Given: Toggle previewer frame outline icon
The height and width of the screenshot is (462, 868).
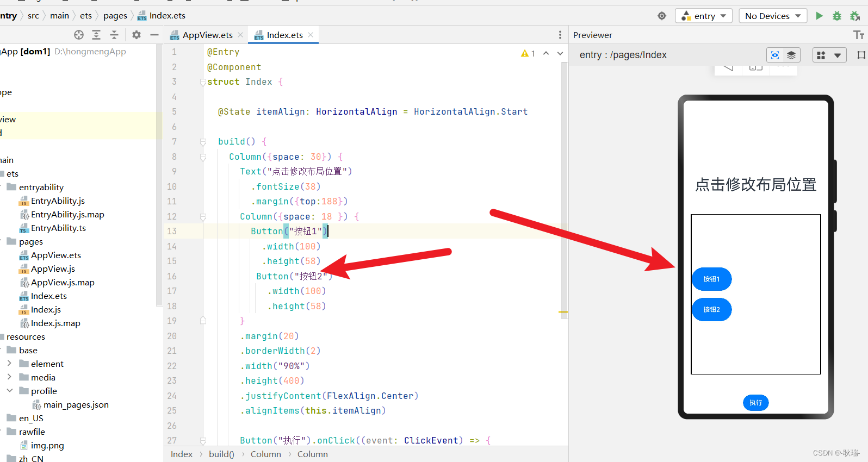Looking at the screenshot, I should (861, 55).
